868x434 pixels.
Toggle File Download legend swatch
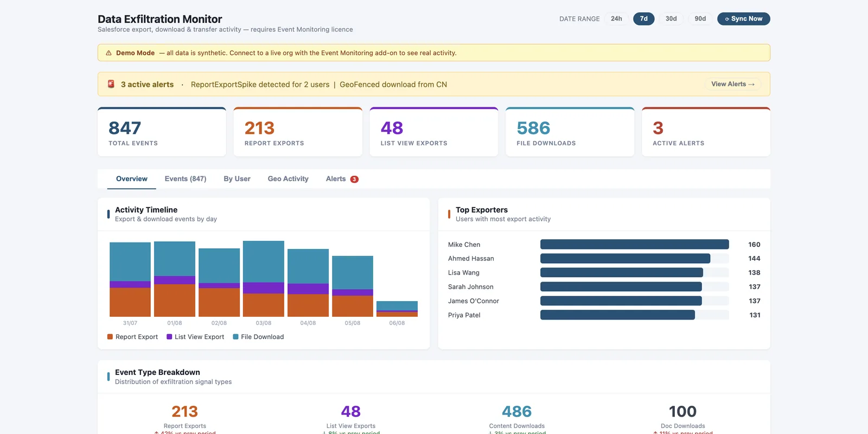pyautogui.click(x=235, y=337)
